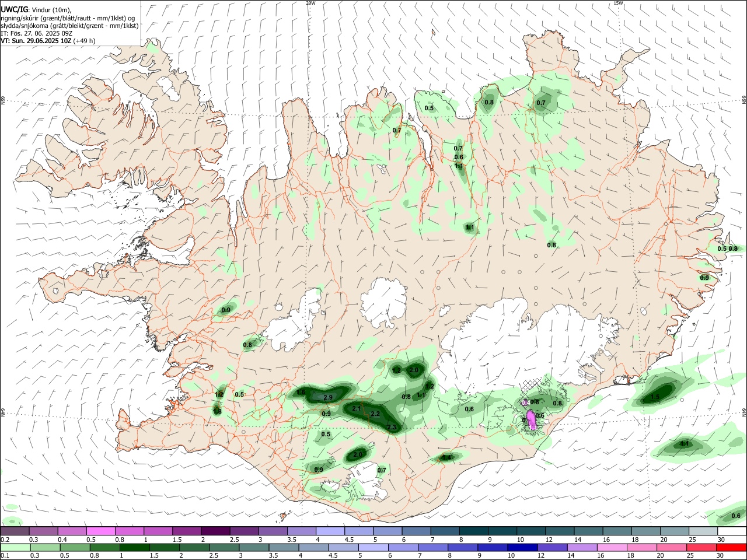Click the 1.5 precipitation value offshore to the southeast
Screen dimensions: 747x560
click(x=655, y=397)
